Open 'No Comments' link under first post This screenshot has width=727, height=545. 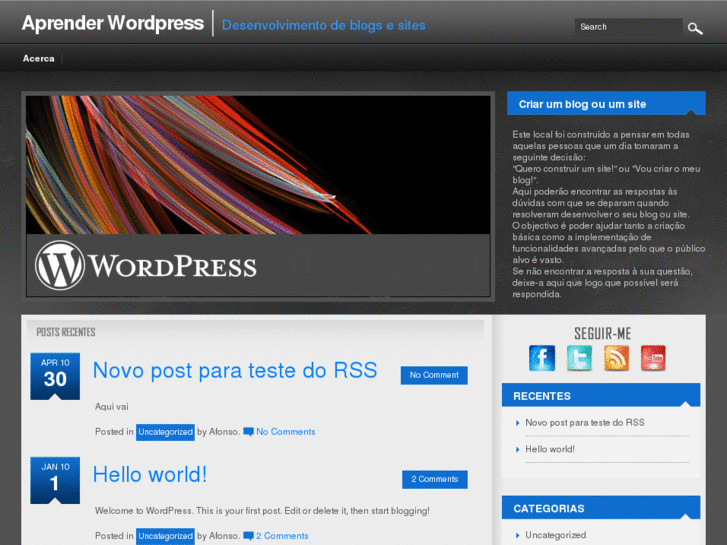[x=285, y=432]
